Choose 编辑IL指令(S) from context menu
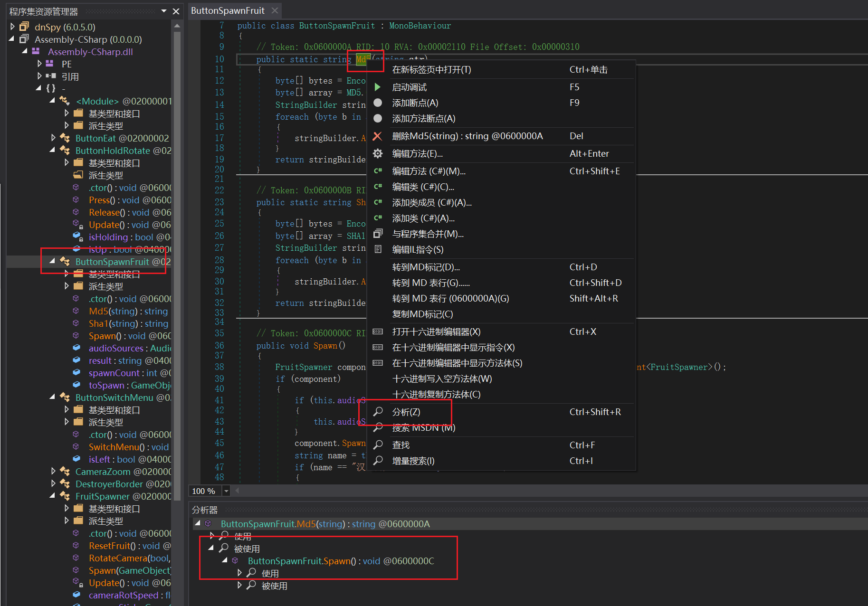This screenshot has height=606, width=868. pos(418,249)
